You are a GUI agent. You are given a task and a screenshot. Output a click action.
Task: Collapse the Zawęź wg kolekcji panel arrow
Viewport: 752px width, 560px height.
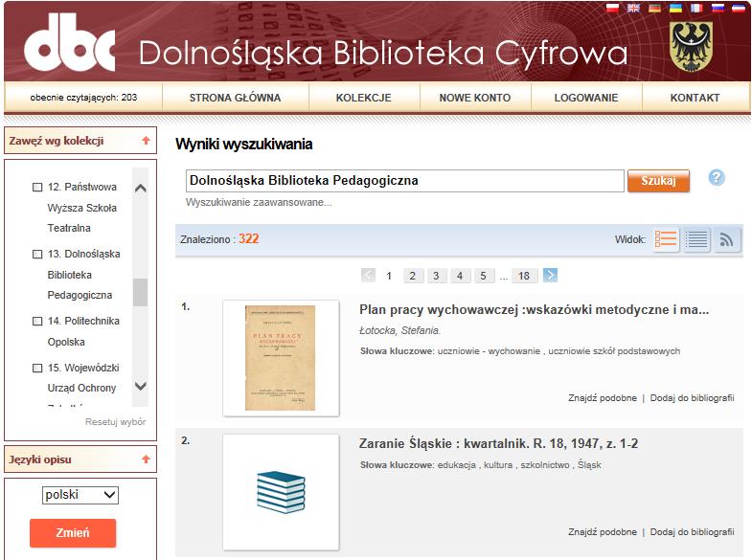(146, 141)
